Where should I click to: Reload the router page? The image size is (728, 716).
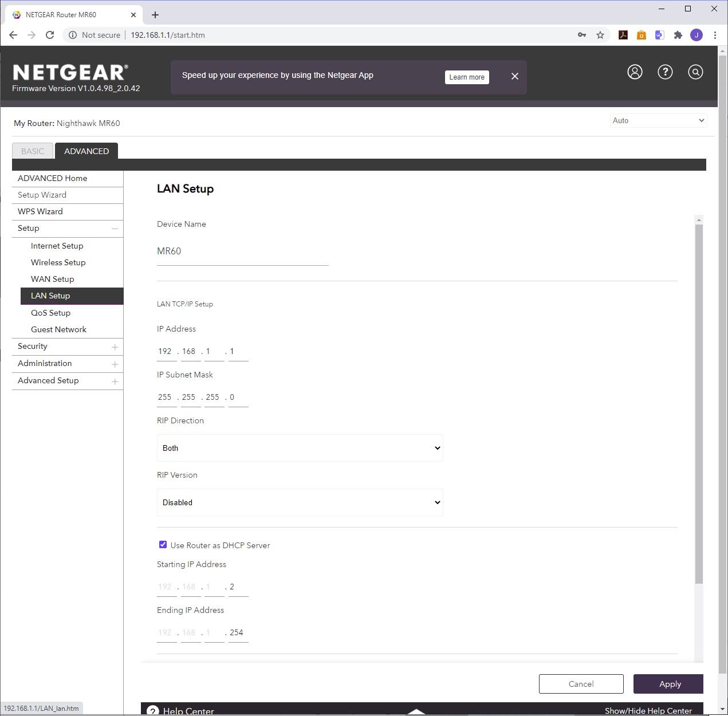(x=50, y=35)
